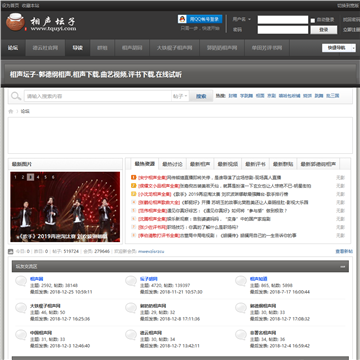360x360 pixels.
Task: Open bubble icon of forum last posted 2018-12-4 16:59:42
Action: click(x=241, y=335)
